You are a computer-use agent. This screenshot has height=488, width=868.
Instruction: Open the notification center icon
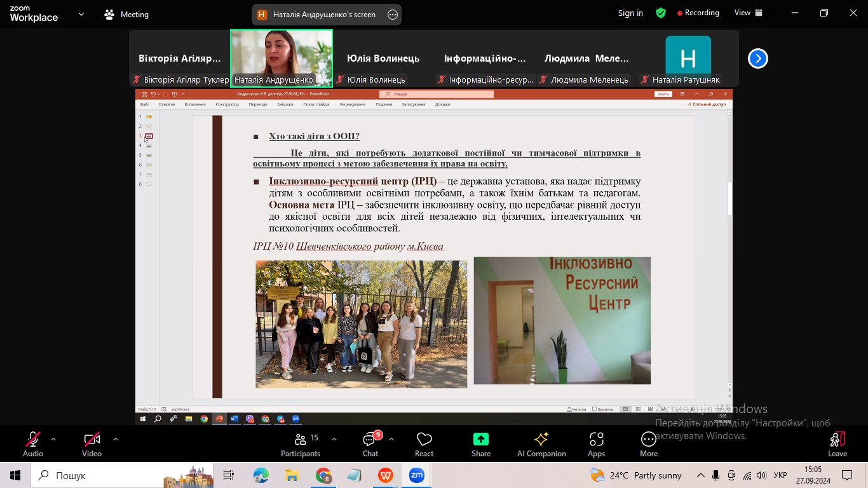point(847,475)
